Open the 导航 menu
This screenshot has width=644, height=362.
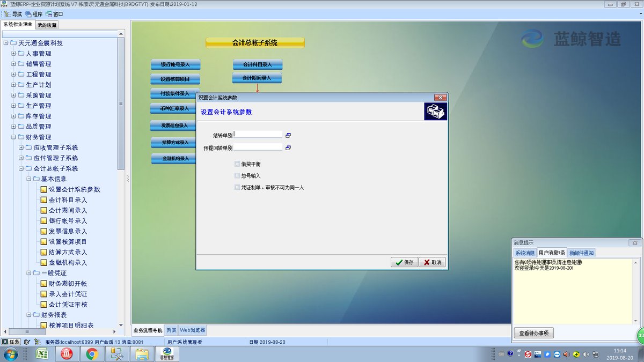pos(13,14)
